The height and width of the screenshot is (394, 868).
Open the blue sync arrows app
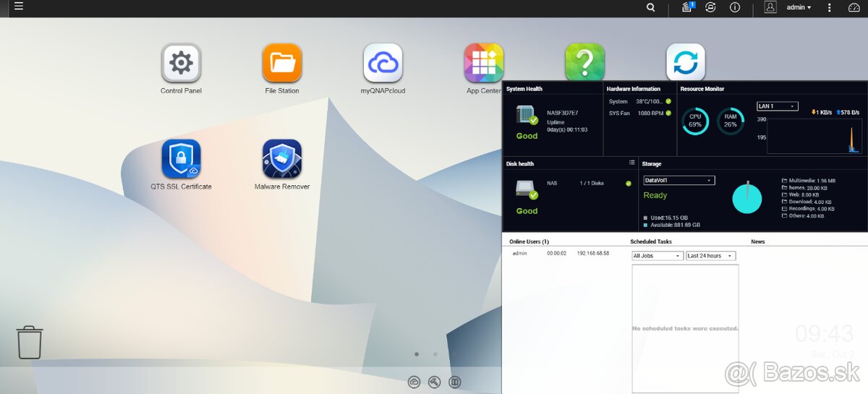685,63
